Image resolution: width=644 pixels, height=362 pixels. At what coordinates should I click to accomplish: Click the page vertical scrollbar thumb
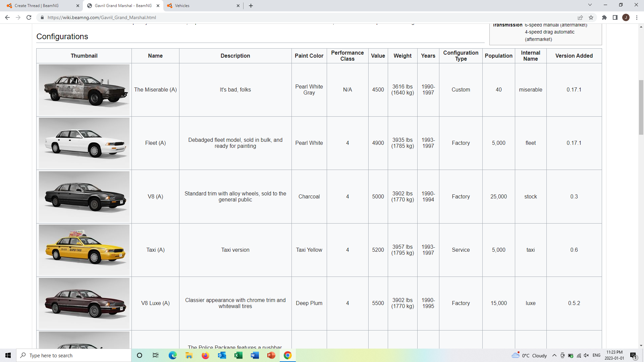click(641, 107)
